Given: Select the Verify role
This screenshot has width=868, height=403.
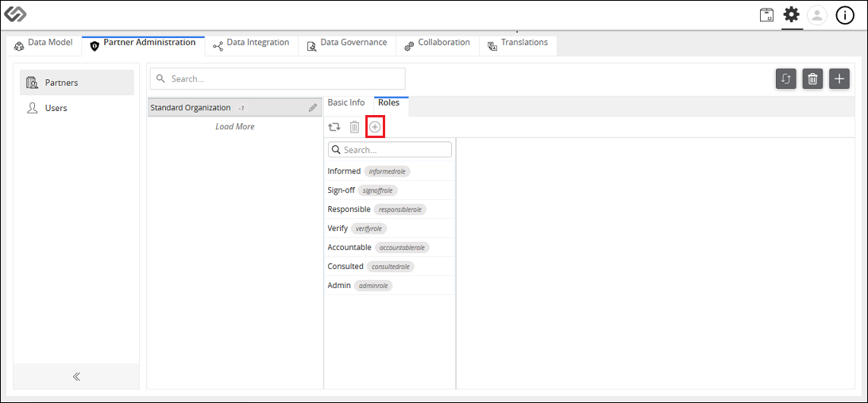Looking at the screenshot, I should click(390, 228).
